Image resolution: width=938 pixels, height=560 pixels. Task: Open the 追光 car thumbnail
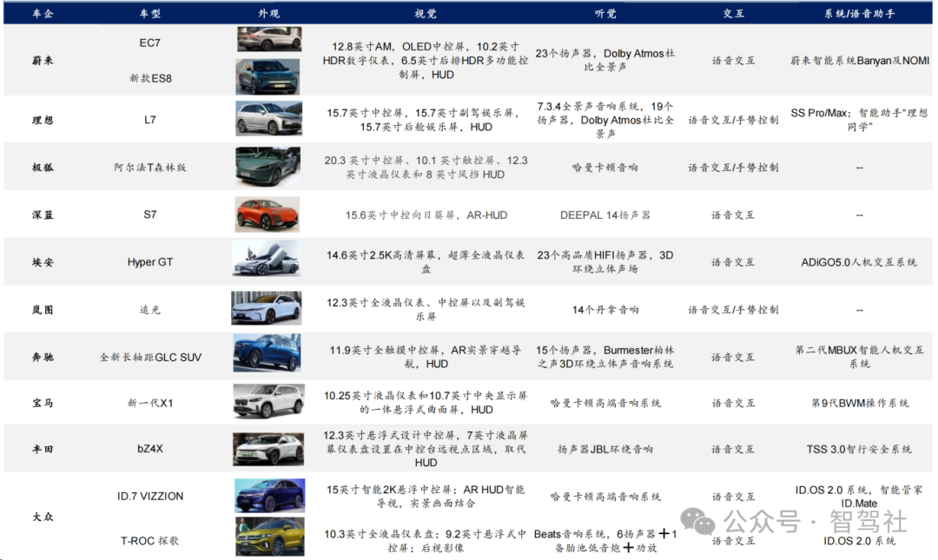pos(267,308)
